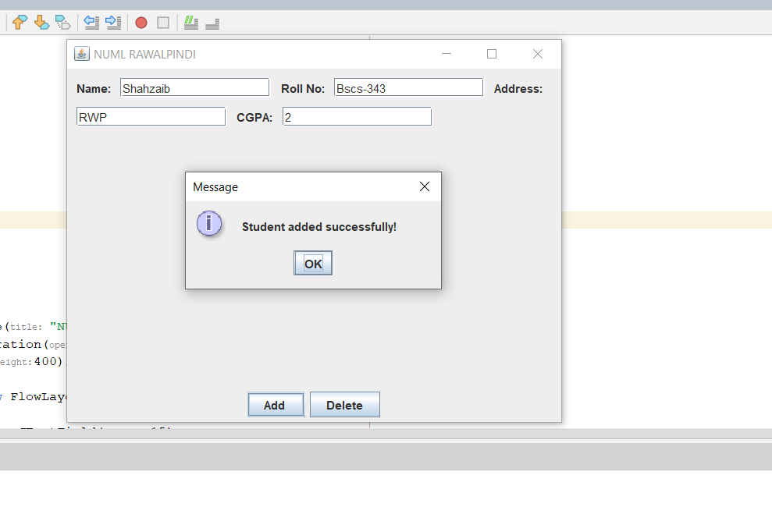This screenshot has width=772, height=532.
Task: Click the "Roll No:" label
Action: pos(303,89)
